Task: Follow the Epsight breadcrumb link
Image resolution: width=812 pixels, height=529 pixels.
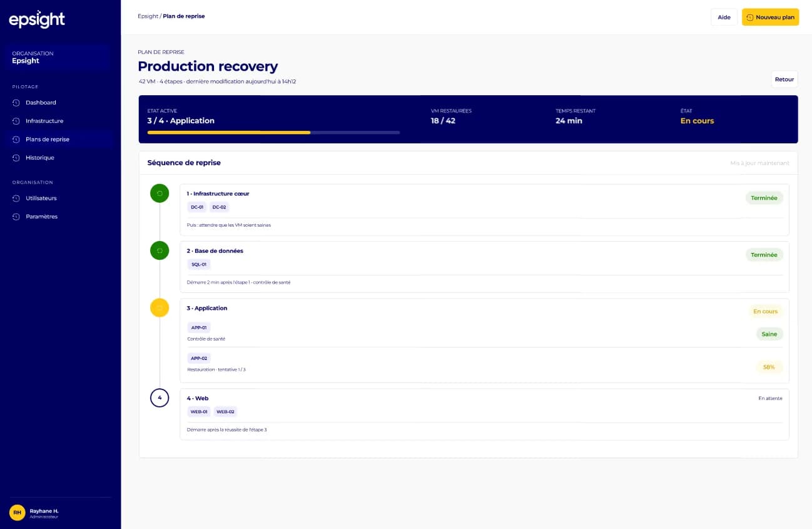Action: pos(148,16)
